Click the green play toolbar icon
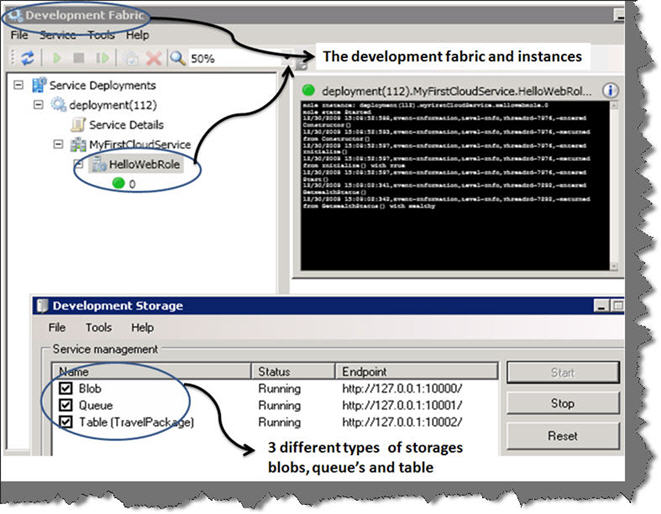The height and width of the screenshot is (514, 661). point(57,58)
